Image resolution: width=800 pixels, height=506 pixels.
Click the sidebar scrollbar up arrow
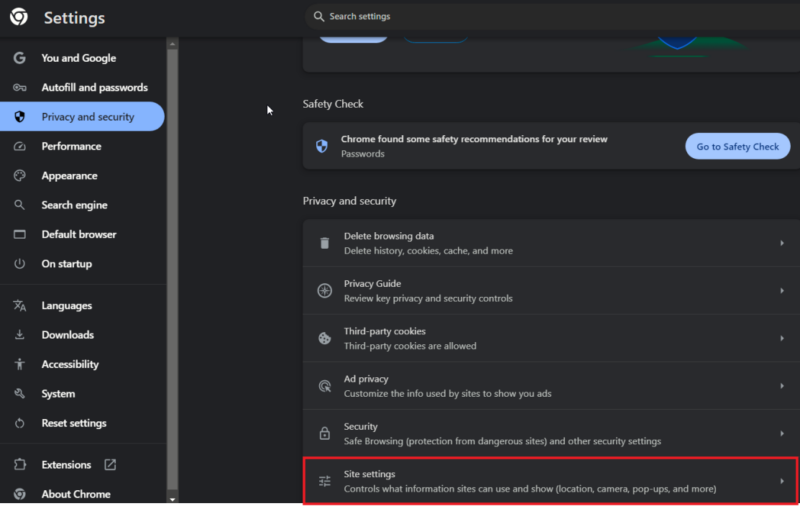pos(172,44)
